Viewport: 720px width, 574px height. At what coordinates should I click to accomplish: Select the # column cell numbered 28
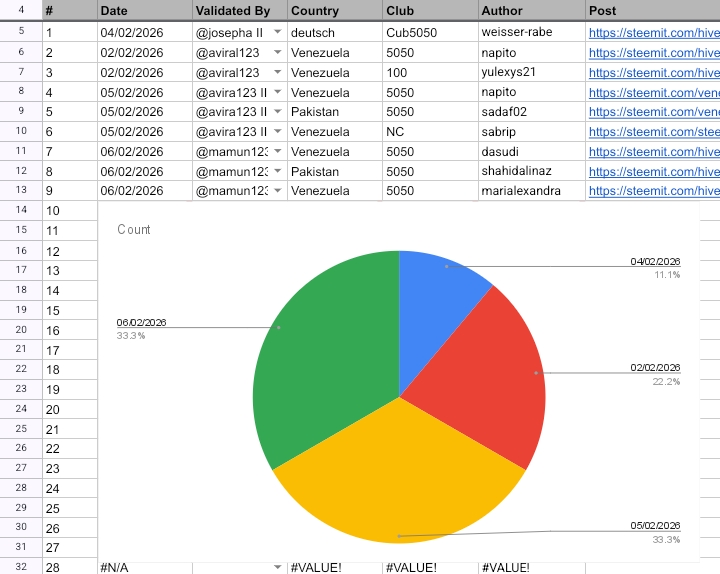[70, 568]
